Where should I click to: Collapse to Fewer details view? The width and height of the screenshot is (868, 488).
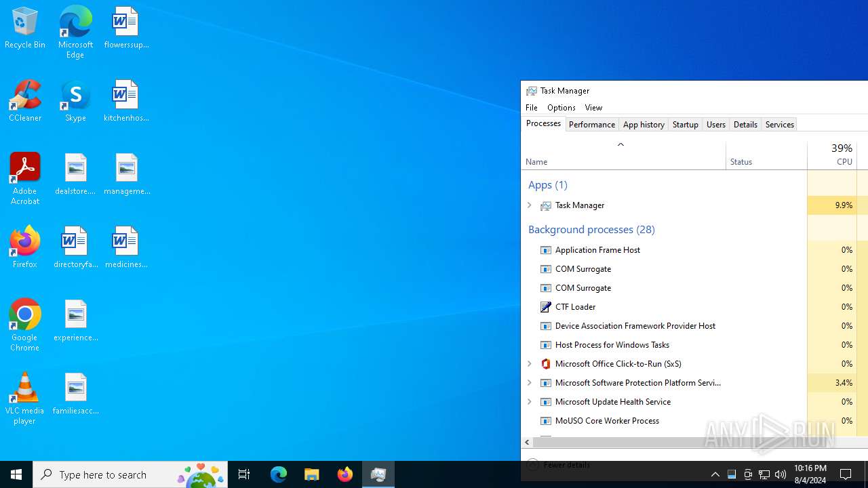click(x=559, y=465)
